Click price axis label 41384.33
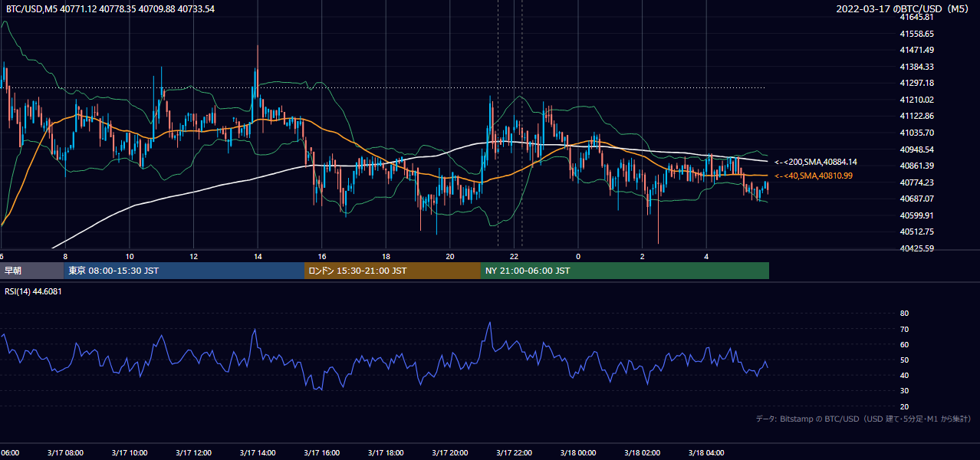The image size is (980, 460). point(916,67)
